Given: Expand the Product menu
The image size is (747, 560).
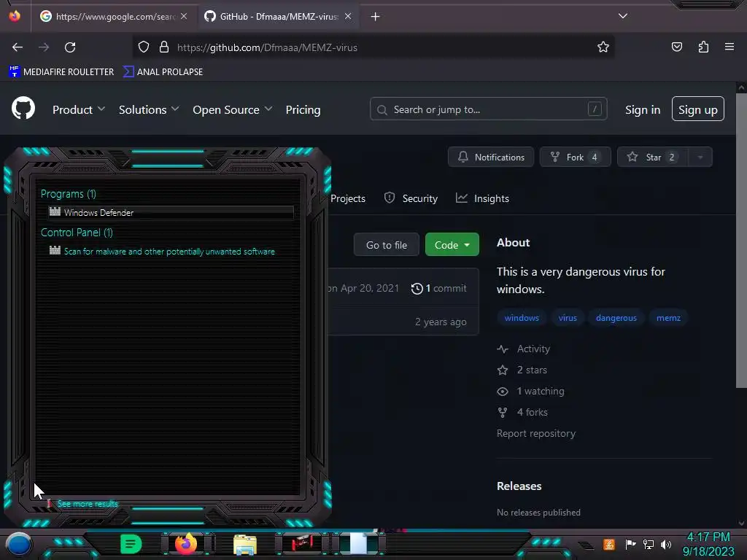Looking at the screenshot, I should pos(79,109).
